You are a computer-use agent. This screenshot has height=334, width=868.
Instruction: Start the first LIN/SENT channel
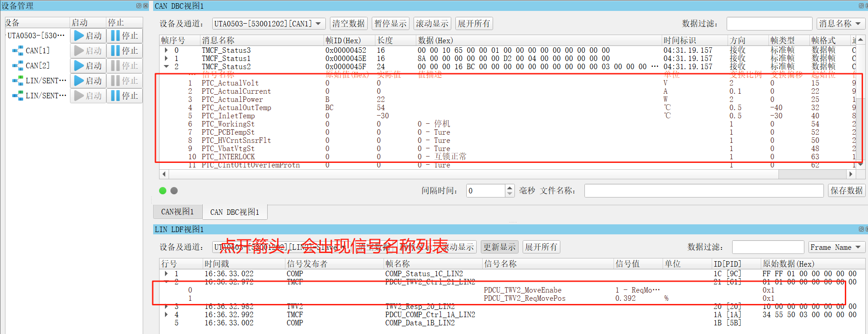88,81
